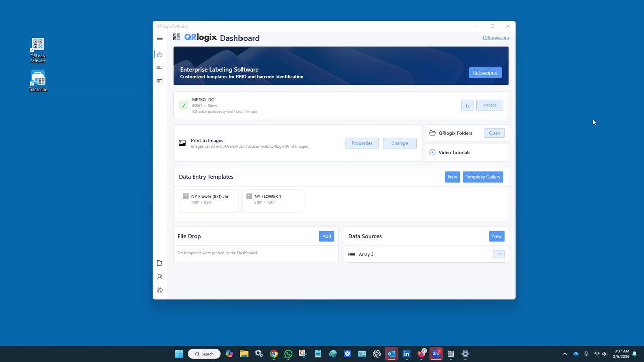Select the QRLogix Software desktop shortcut
The height and width of the screenshot is (362, 644).
pos(38,51)
